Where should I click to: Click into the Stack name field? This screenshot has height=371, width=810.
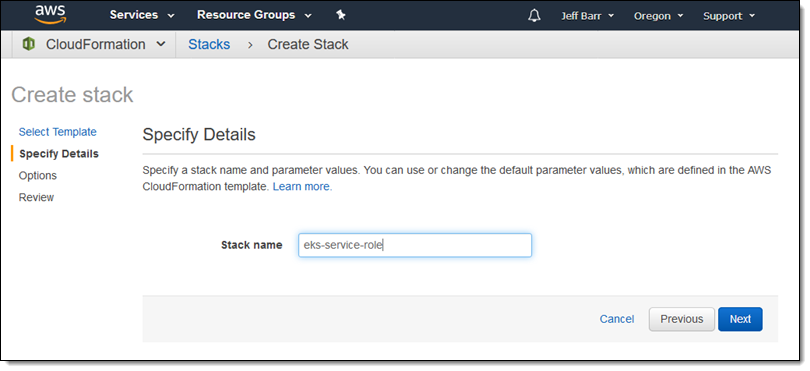click(x=415, y=245)
